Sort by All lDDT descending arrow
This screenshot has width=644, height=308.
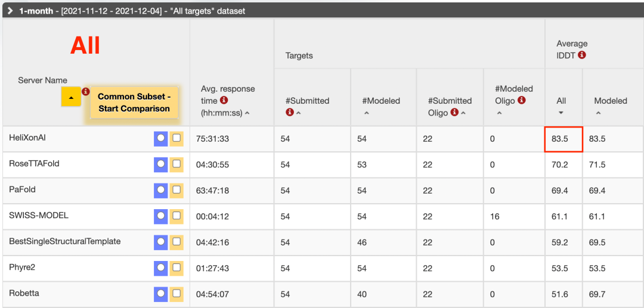[561, 113]
